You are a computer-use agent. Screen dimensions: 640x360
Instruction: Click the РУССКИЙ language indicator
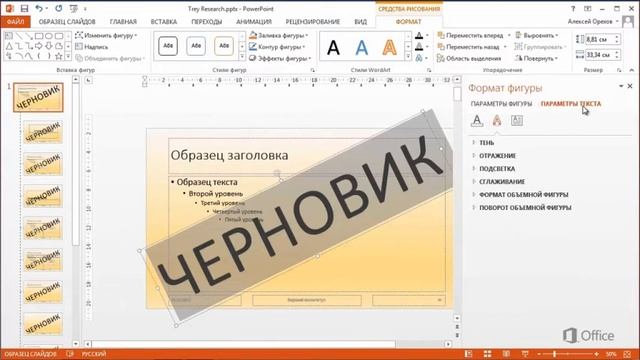click(94, 354)
